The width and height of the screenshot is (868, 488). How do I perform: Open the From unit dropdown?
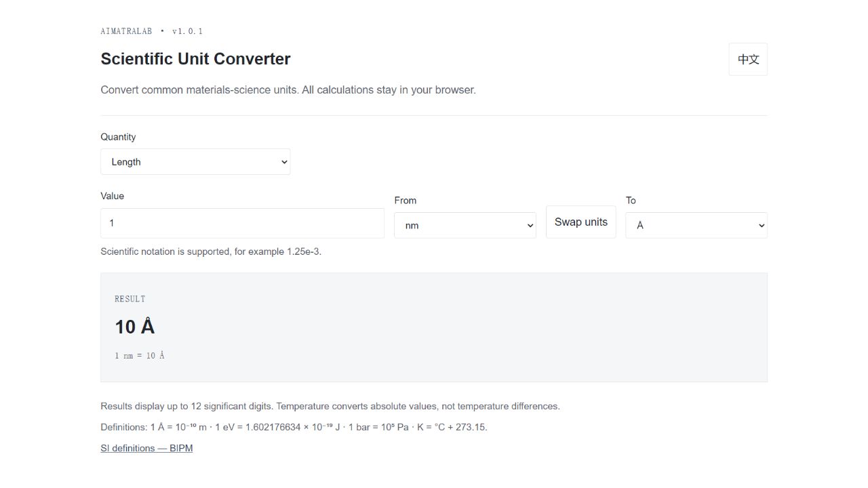(465, 226)
